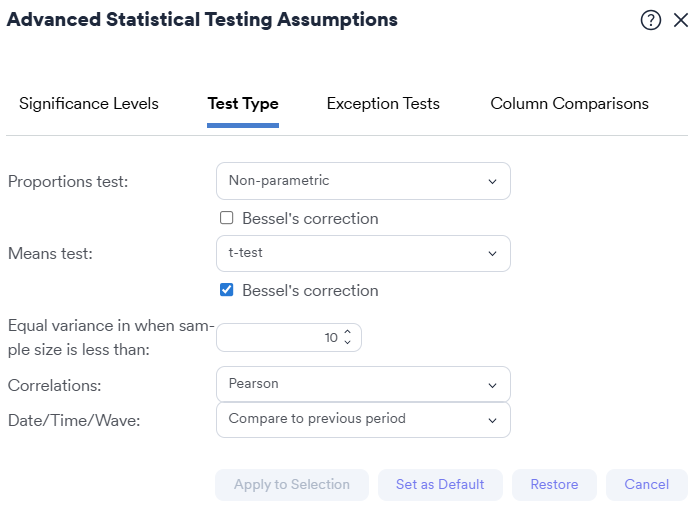Click the chevron arrow of Correlations dropdown
Viewport: 695px width, 508px height.
(492, 385)
